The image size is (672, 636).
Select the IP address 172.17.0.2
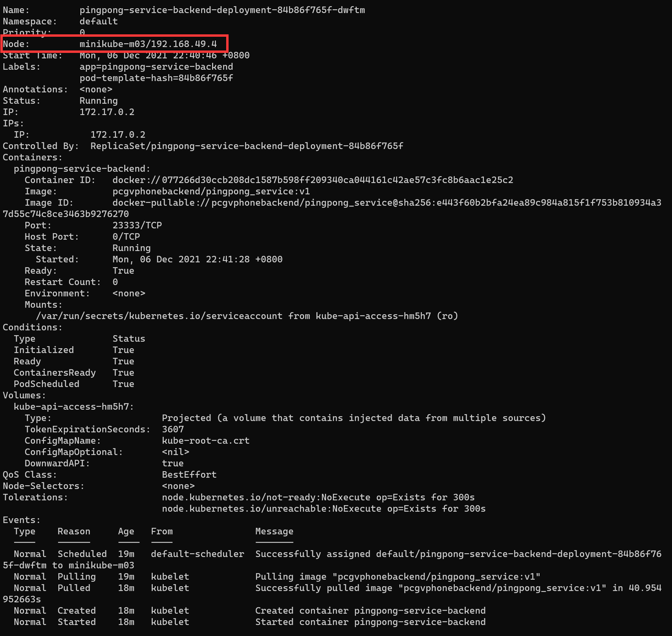click(x=107, y=112)
